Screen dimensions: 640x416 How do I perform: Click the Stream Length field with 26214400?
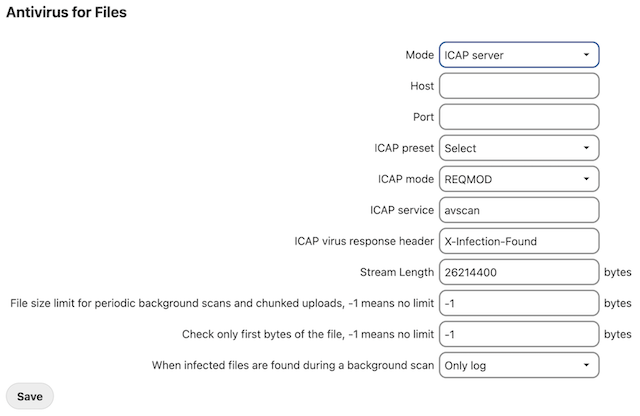[x=518, y=272]
